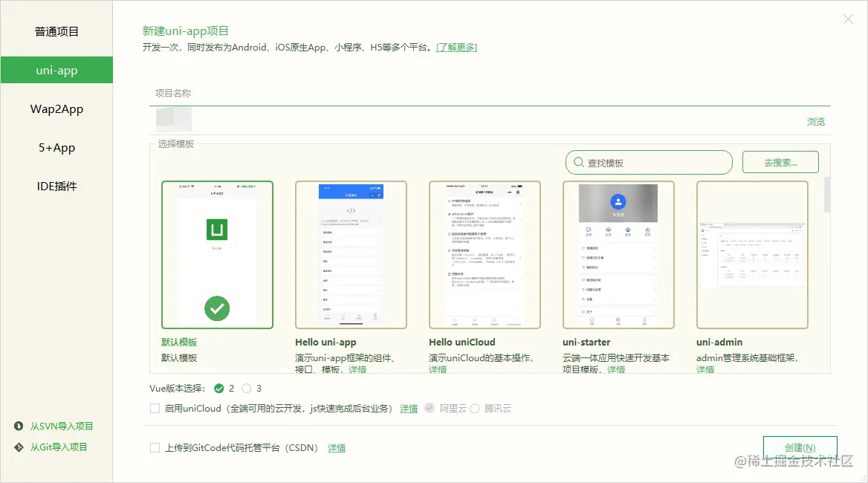Click the Vue版本选择 label
868x483 pixels.
(x=177, y=389)
